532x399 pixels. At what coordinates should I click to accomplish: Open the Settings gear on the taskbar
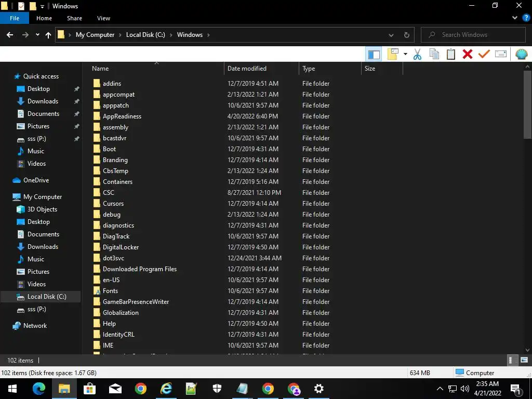point(318,389)
